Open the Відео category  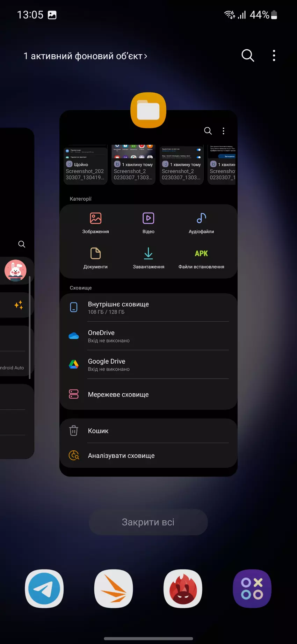point(148,223)
